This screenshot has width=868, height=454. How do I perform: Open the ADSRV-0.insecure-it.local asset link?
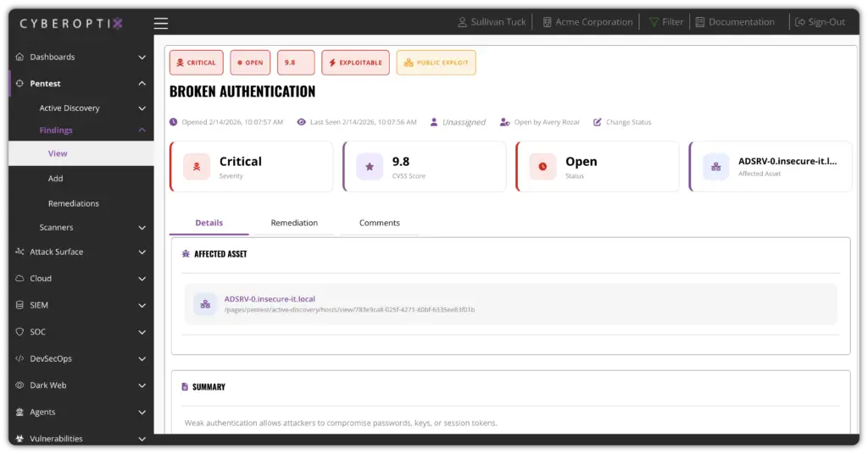(x=270, y=299)
